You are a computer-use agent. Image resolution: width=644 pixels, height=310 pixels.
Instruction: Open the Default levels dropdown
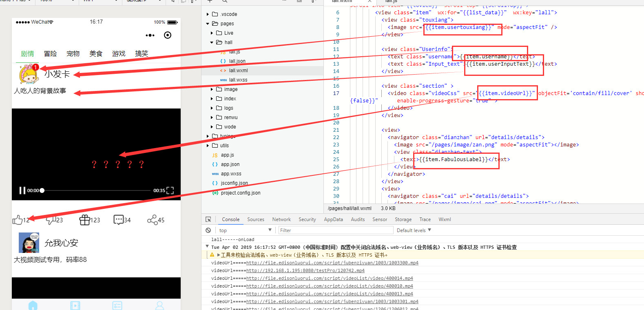coord(414,230)
